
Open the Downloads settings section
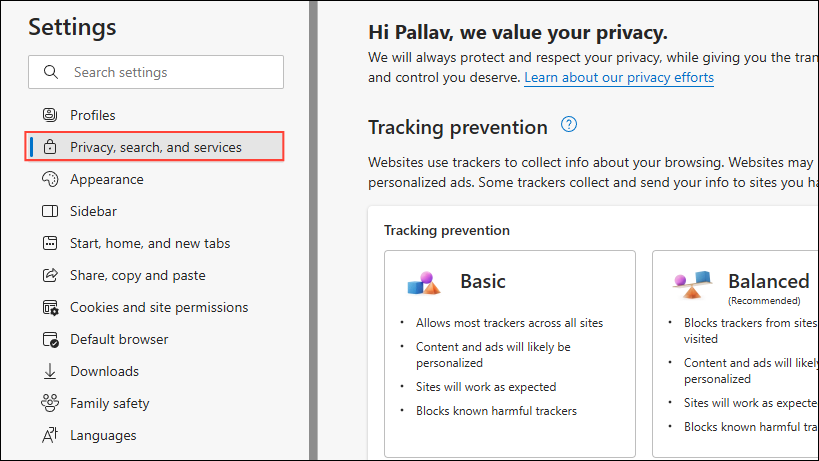(x=104, y=371)
